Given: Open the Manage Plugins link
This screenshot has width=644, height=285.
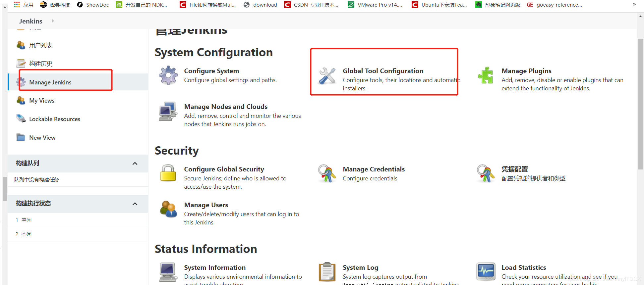Looking at the screenshot, I should (x=526, y=71).
